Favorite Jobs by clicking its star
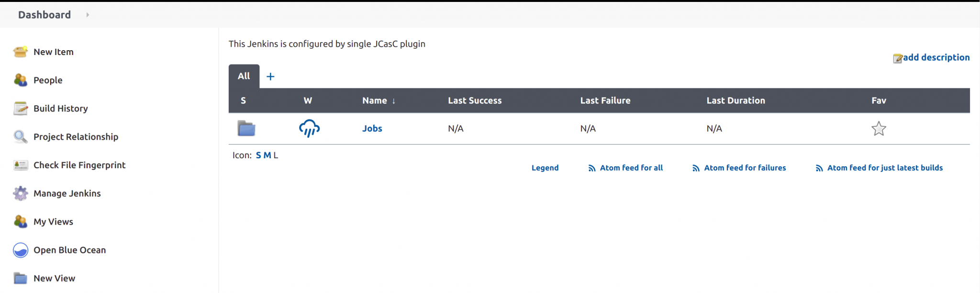The width and height of the screenshot is (980, 293). coord(879,128)
